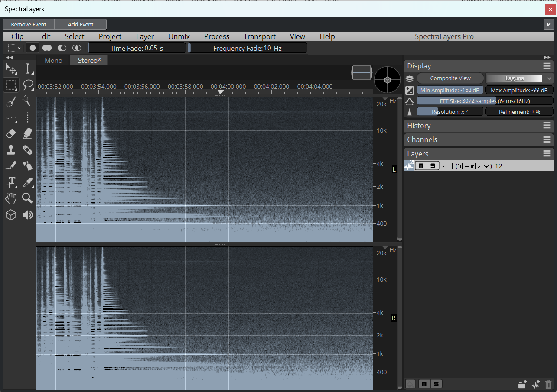Collapse the left toolbox with double arrows
Screen dimensions: 557x392
[9, 58]
